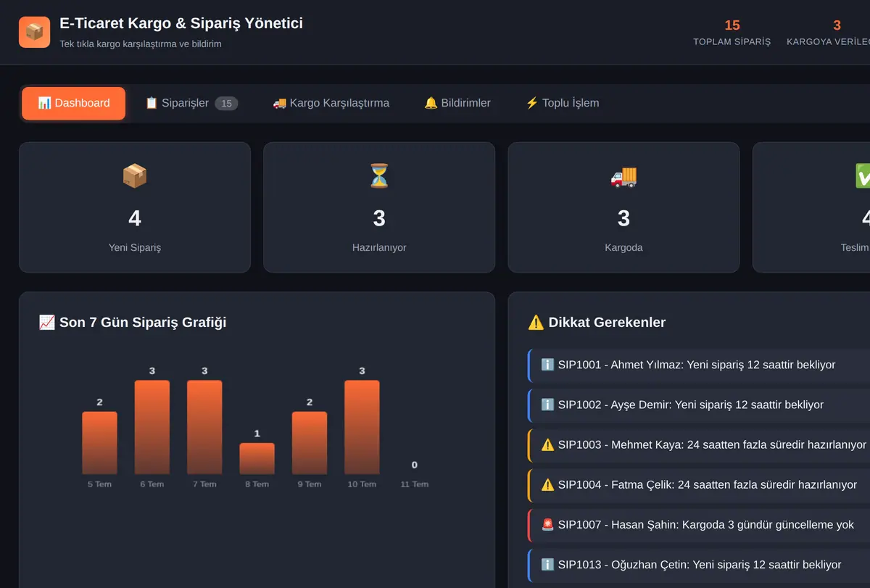Screen dimensions: 870x588
Task: Click the siren icon on the SIP1007 alert
Action: click(x=547, y=524)
